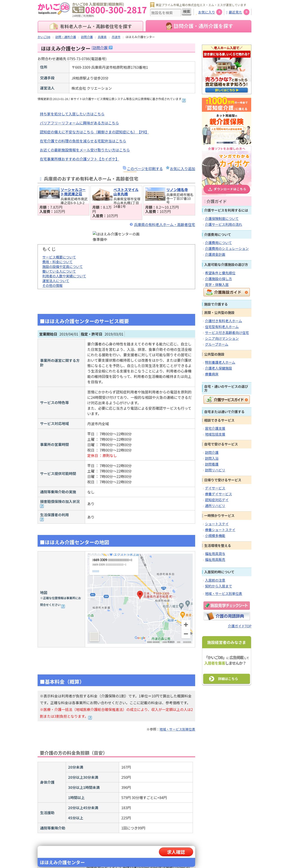289x868 pixels.
Task: Click the 求人確認 red button
Action: 176,852
